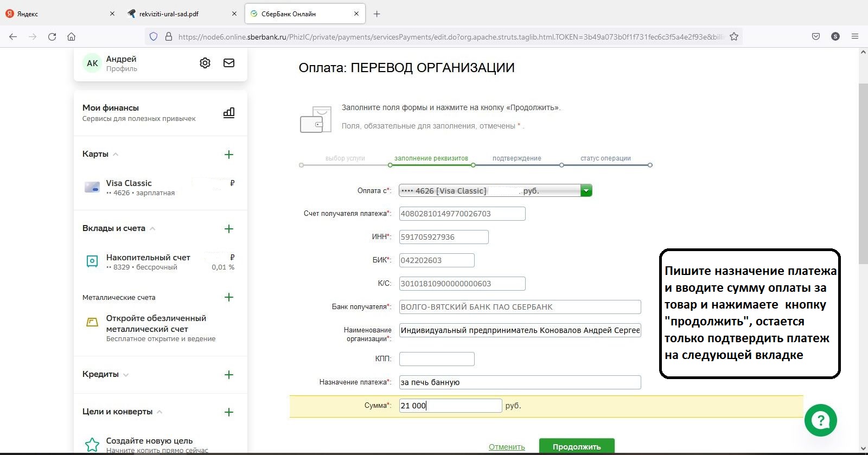Screen dimensions: 868x455
Task: Go forward in browser history
Action: [x=33, y=37]
